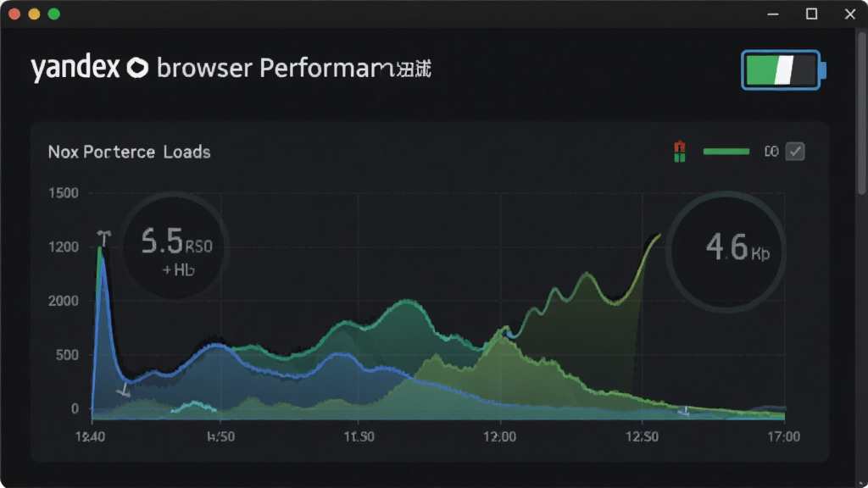Click the yellow minimize dot
Screen dimensions: 868x488
coord(34,14)
